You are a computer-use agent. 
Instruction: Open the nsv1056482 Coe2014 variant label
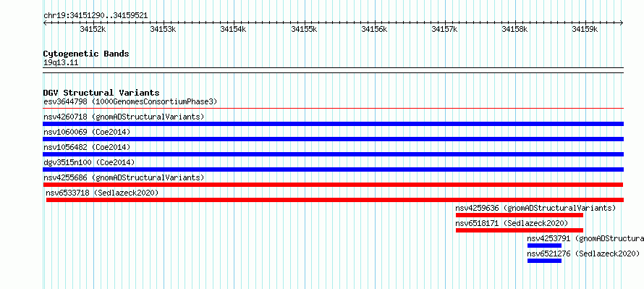click(x=87, y=147)
